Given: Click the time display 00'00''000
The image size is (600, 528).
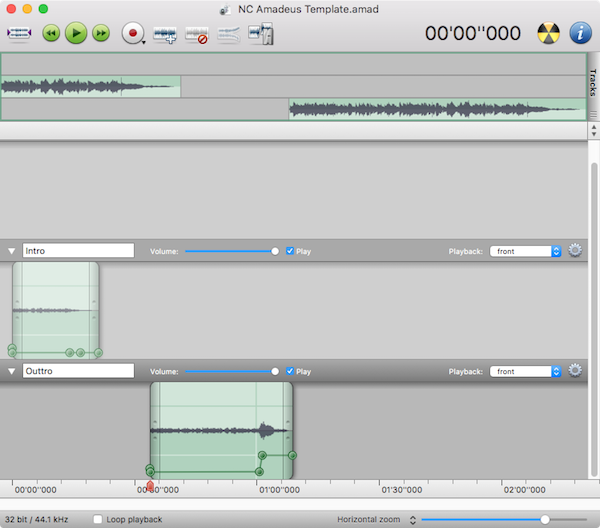Looking at the screenshot, I should point(473,33).
